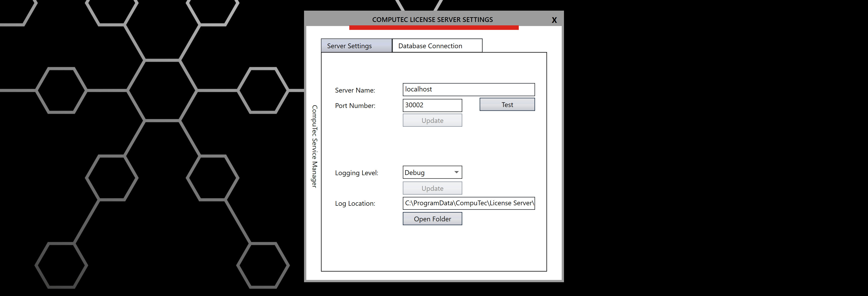Click the Port Number label
The height and width of the screenshot is (296, 868).
click(355, 106)
